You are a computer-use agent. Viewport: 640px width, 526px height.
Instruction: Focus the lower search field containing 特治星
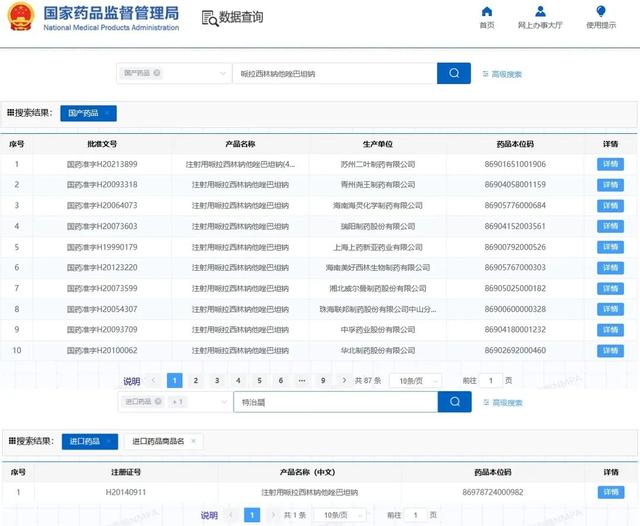click(x=336, y=402)
